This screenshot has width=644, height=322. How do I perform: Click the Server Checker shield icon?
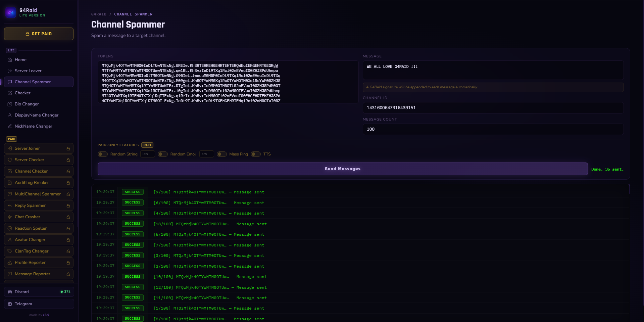coord(10,160)
